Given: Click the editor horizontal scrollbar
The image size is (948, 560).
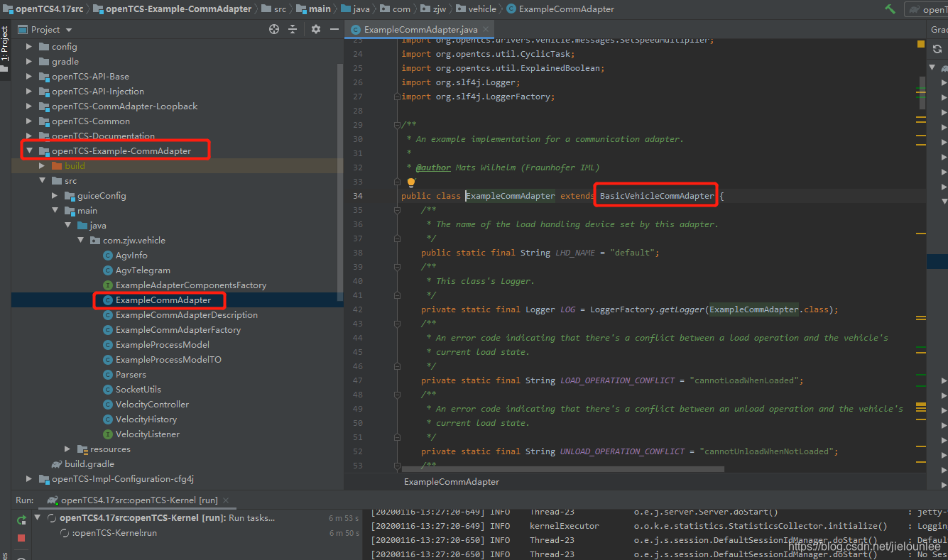Looking at the screenshot, I should [563, 469].
